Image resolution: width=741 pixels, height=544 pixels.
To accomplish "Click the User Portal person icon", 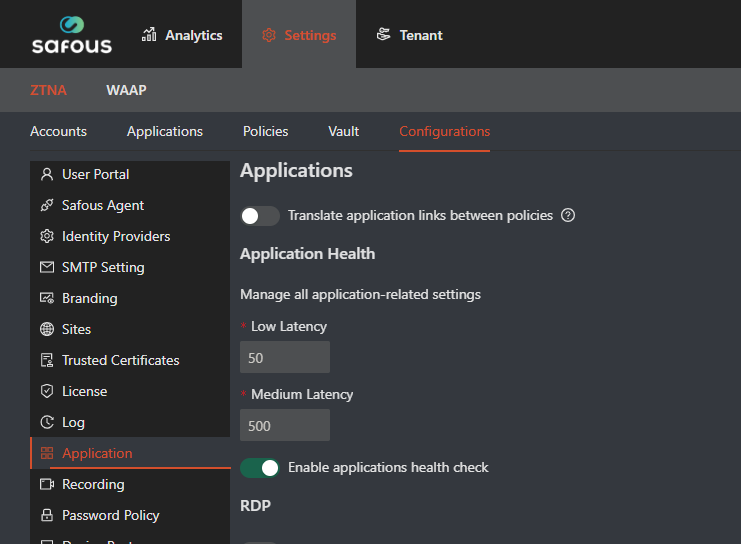I will (46, 174).
